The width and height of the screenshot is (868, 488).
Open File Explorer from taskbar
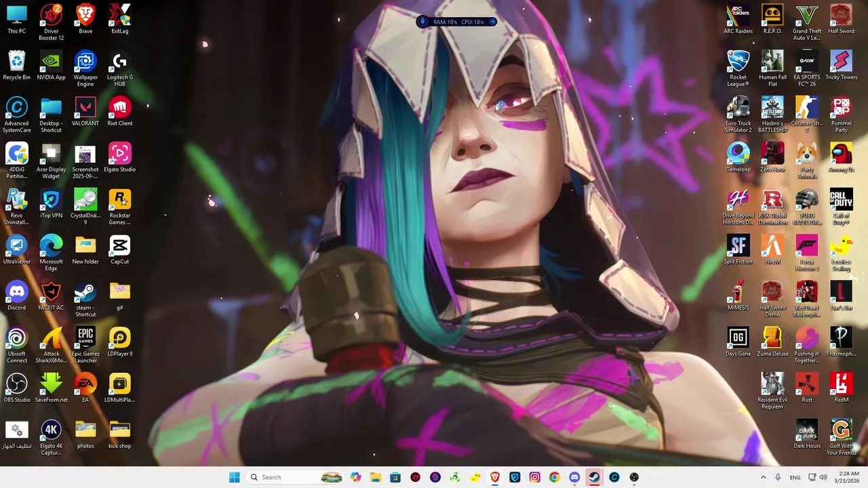375,477
